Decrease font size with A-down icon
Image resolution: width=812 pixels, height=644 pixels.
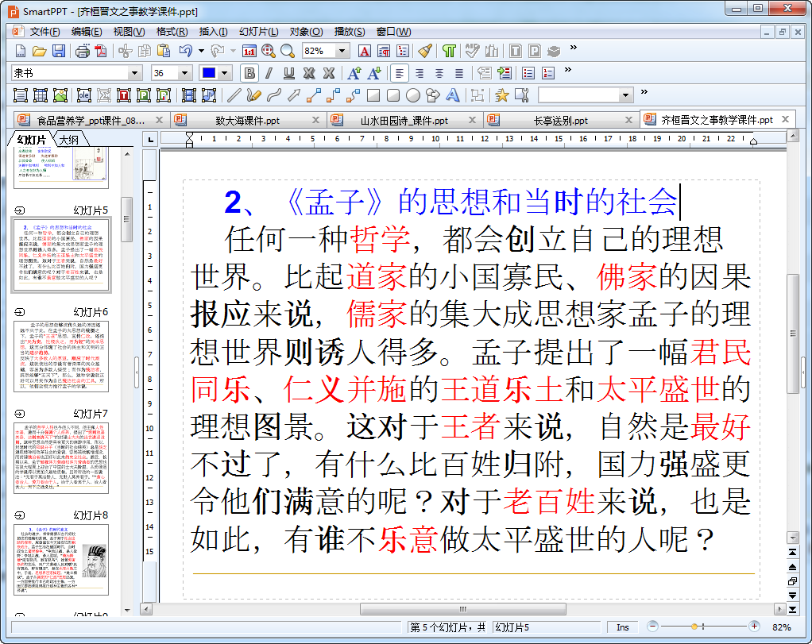374,73
